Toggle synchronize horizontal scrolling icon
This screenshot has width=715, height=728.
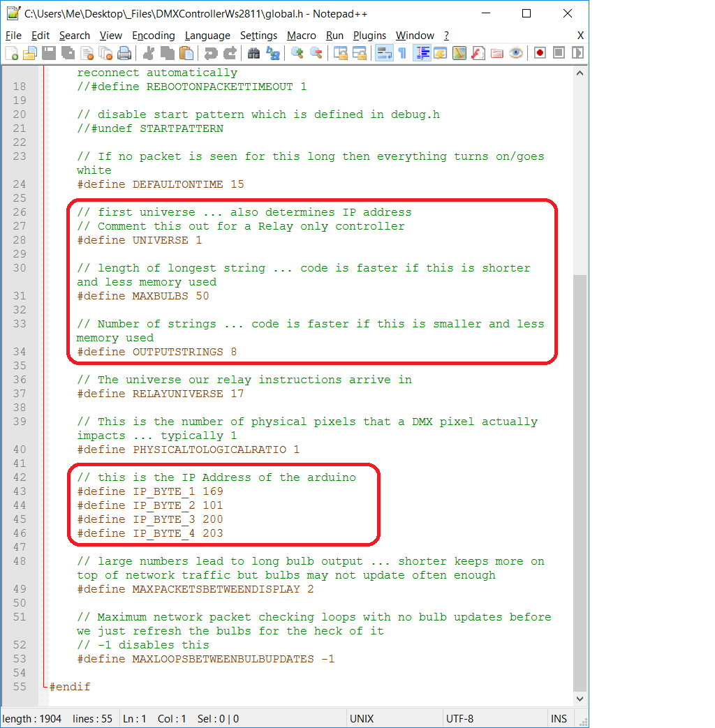pos(360,53)
